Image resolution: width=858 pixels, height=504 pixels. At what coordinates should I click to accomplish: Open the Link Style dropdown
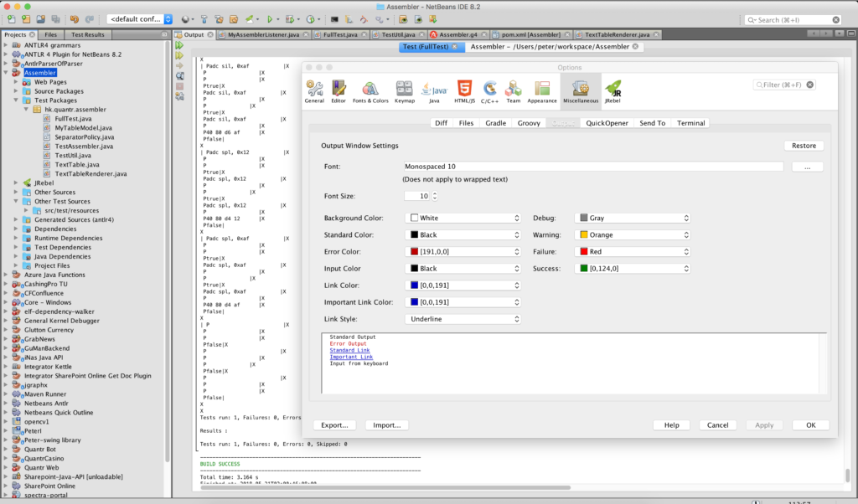point(463,319)
